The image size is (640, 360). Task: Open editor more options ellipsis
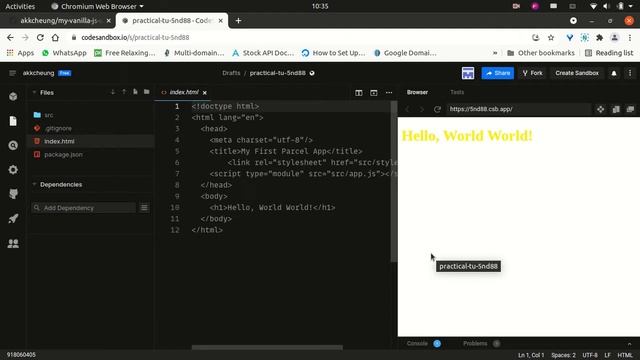point(389,93)
